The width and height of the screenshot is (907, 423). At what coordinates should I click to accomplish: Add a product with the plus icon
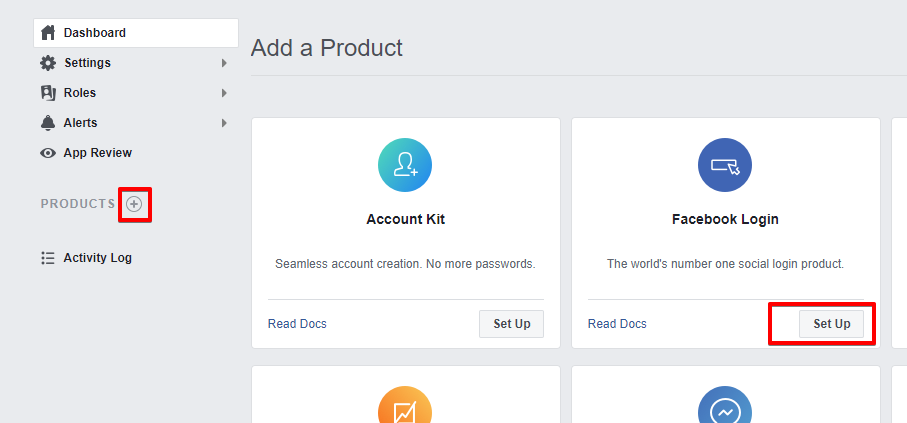[x=134, y=204]
